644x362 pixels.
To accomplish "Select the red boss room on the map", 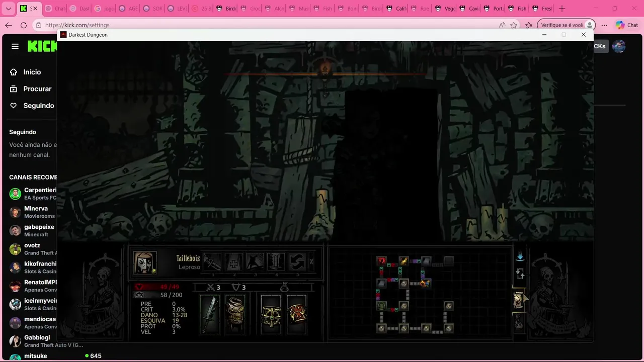I will [381, 261].
